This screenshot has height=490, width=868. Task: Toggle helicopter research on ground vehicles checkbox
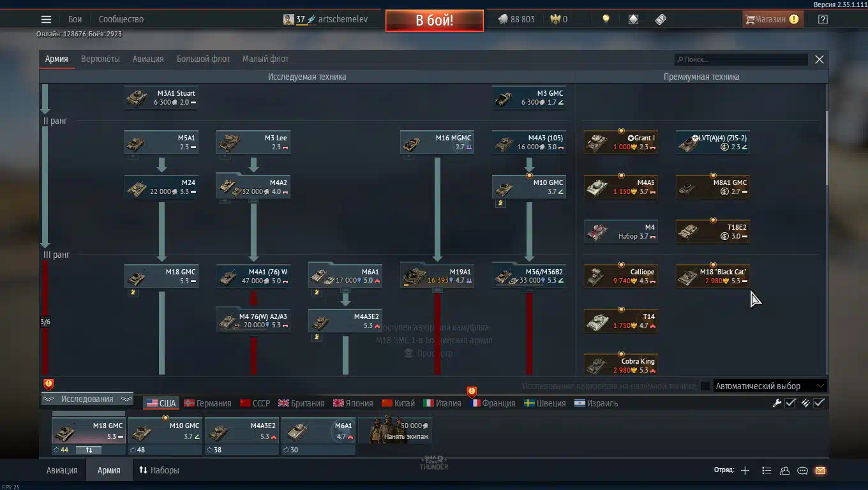click(x=705, y=386)
